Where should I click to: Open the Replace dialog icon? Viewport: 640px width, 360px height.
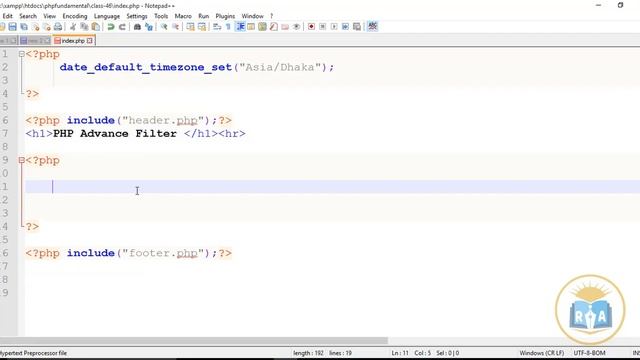tap(149, 27)
